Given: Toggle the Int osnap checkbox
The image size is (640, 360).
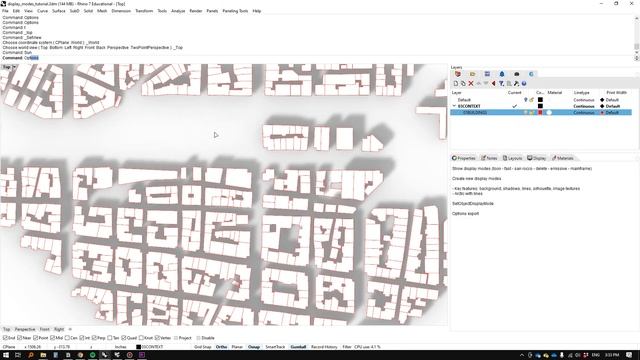Looking at the screenshot, I should click(82, 338).
